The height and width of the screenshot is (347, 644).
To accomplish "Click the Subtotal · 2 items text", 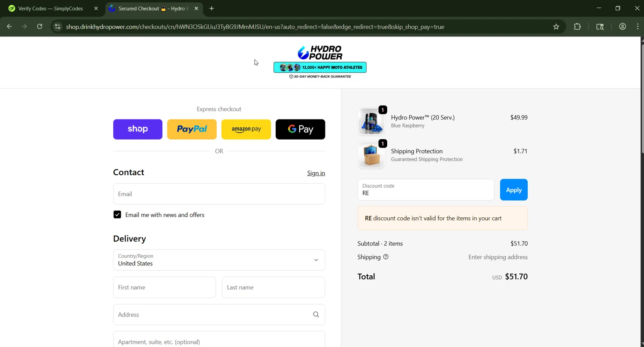I will coord(380,244).
